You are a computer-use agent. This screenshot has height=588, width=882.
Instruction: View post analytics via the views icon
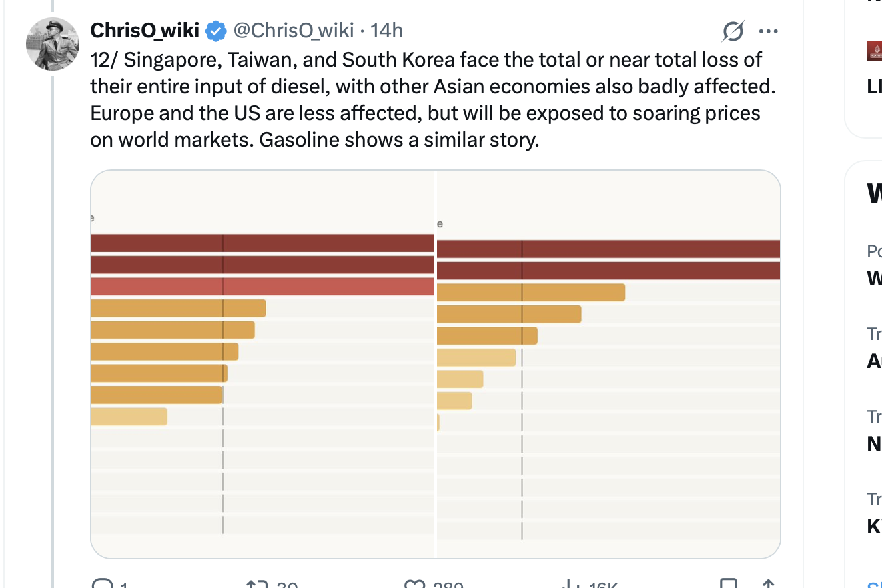point(571,585)
